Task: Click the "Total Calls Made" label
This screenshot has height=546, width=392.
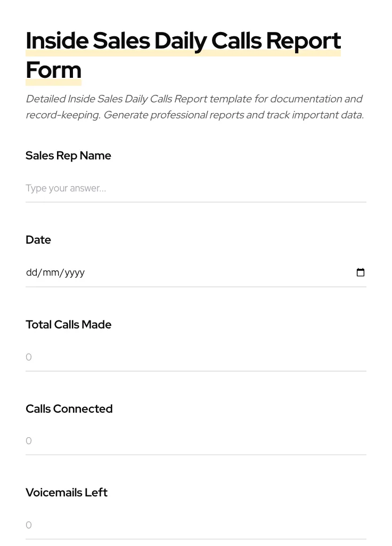Action: coord(68,325)
